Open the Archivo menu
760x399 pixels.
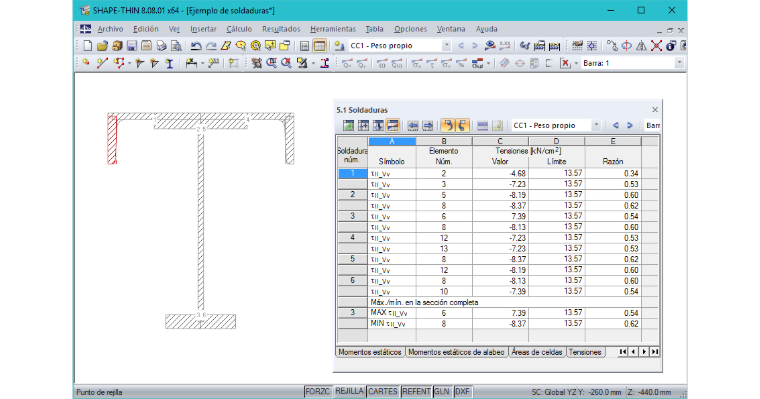(x=110, y=29)
